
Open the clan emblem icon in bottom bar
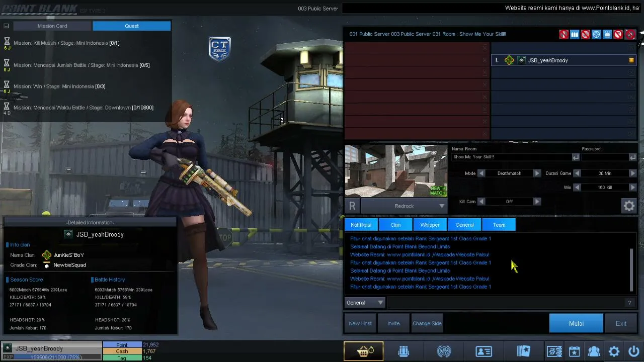click(x=444, y=351)
